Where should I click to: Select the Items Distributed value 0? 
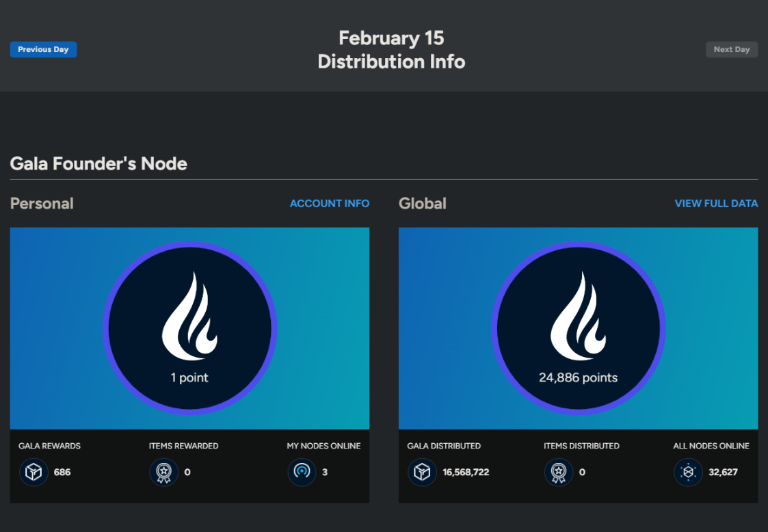[x=582, y=473]
